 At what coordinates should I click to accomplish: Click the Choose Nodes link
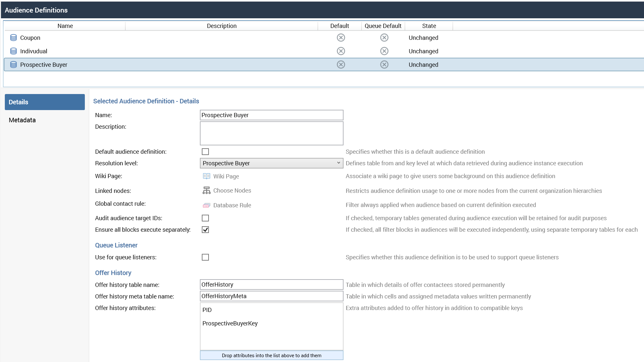tap(232, 190)
